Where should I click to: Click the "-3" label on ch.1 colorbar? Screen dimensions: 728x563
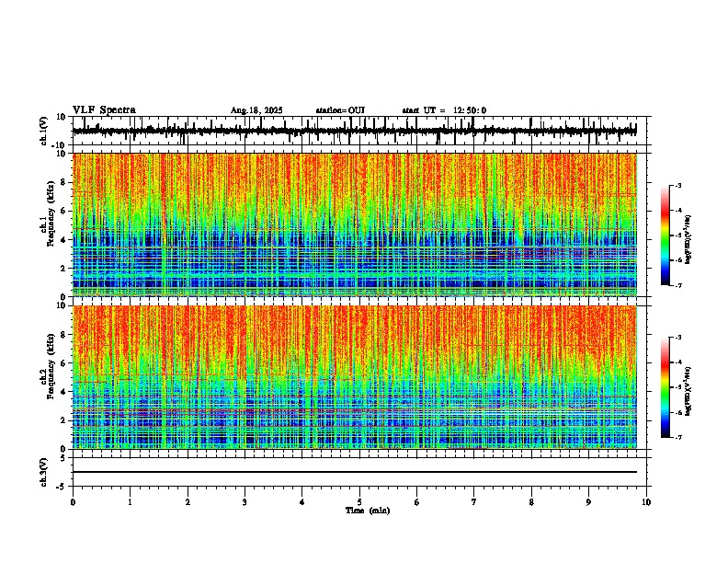(x=678, y=185)
